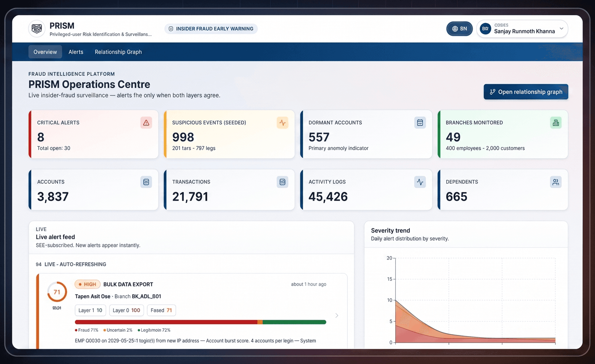This screenshot has width=595, height=364.
Task: Click the Dependents people icon
Action: 556,182
